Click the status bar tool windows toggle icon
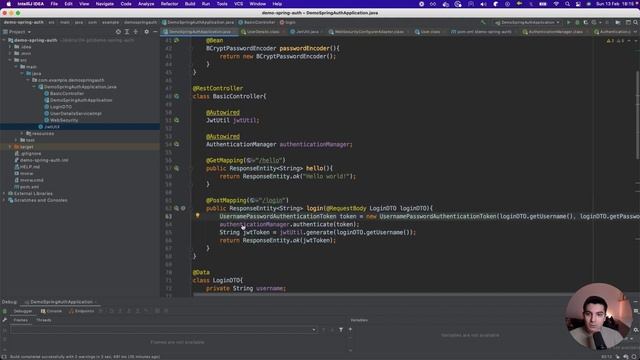The image size is (640, 360). pos(4,356)
